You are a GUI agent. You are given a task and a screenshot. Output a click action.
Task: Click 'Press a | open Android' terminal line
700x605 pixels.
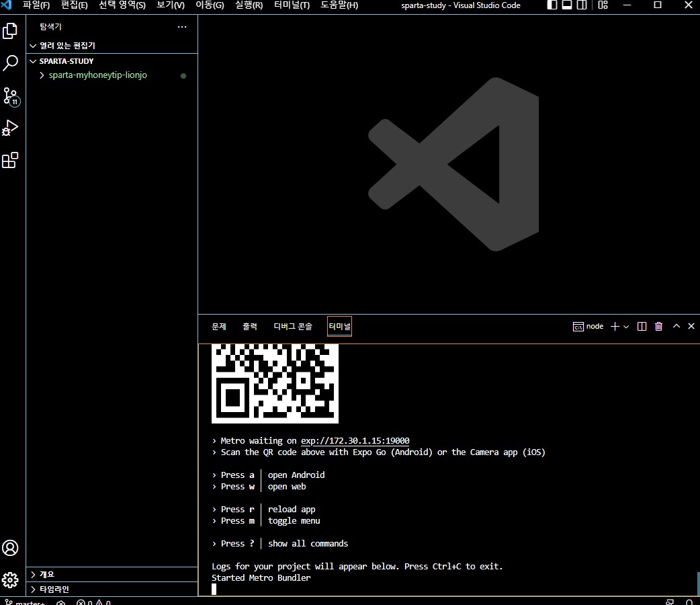269,475
